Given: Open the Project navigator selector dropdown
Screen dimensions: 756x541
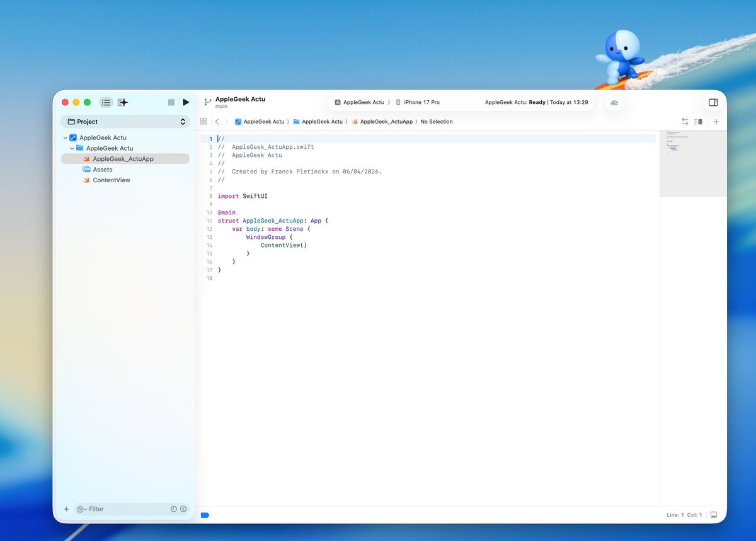Looking at the screenshot, I should 125,122.
